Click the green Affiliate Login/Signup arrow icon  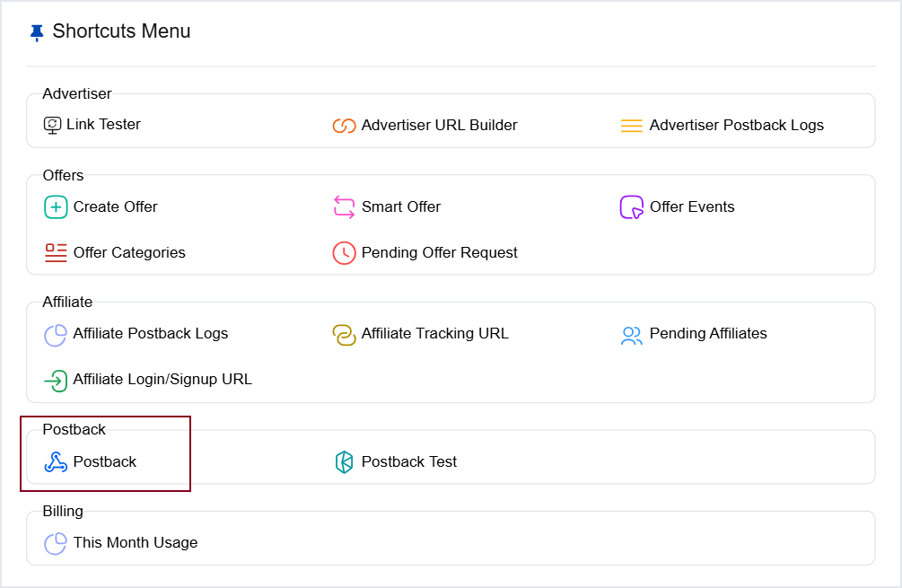click(x=56, y=381)
